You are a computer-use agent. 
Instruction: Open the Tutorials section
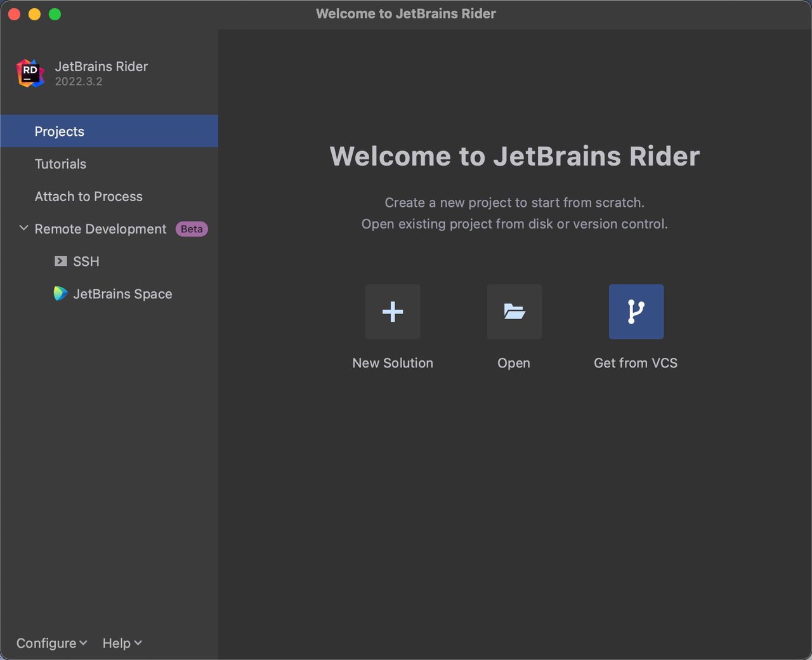(109, 164)
